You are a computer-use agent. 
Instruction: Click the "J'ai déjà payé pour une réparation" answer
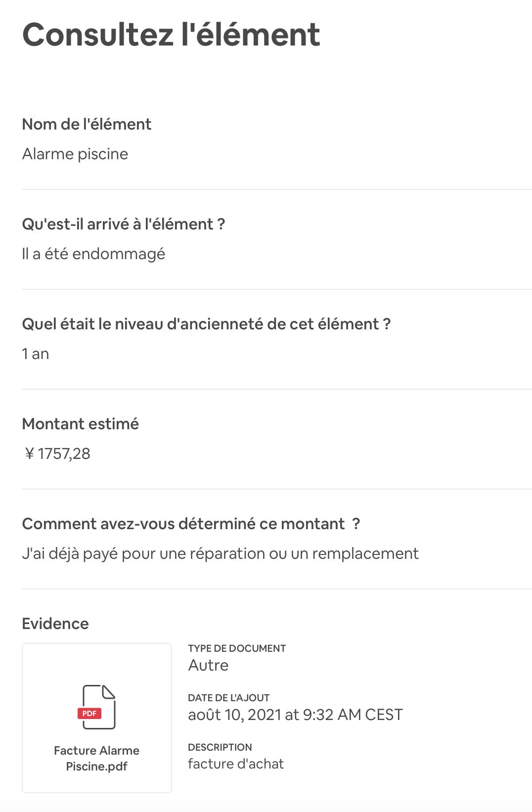(220, 554)
